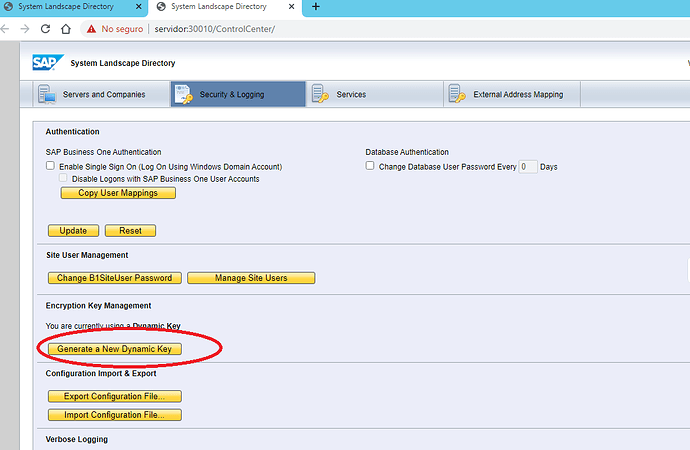Image resolution: width=690 pixels, height=450 pixels.
Task: Click Export Configuration File button
Action: click(114, 396)
